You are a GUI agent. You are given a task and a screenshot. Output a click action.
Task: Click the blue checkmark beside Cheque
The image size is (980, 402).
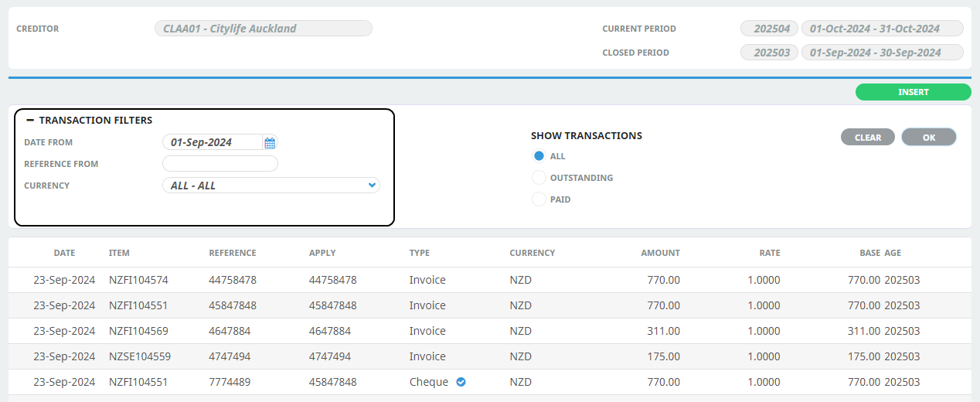click(461, 382)
